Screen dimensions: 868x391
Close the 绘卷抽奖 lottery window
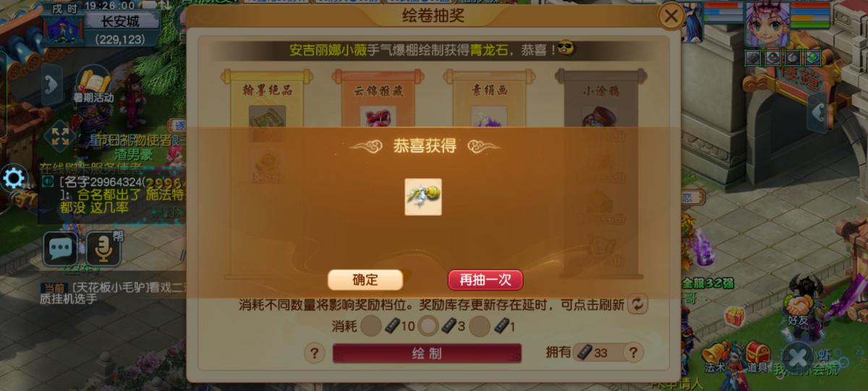[x=671, y=15]
